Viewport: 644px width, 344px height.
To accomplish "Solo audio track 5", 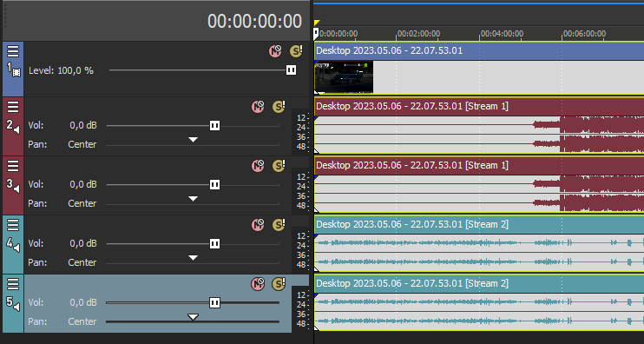I will pos(279,283).
